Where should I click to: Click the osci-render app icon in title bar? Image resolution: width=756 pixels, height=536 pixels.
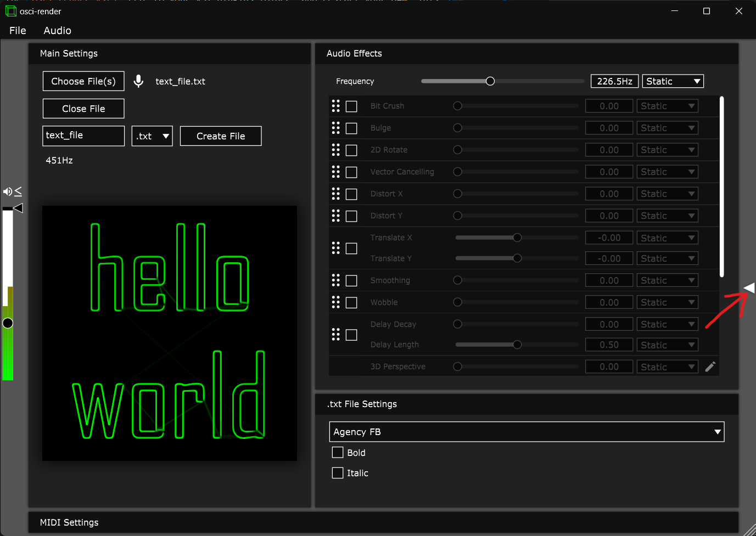click(x=10, y=11)
